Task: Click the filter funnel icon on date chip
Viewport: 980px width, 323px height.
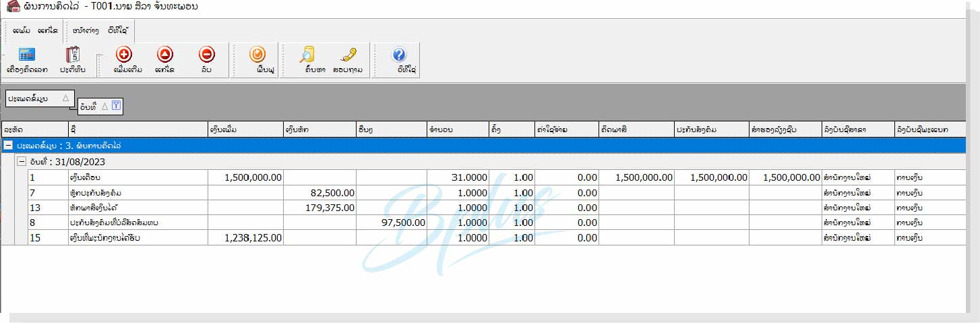Action: coord(116,105)
